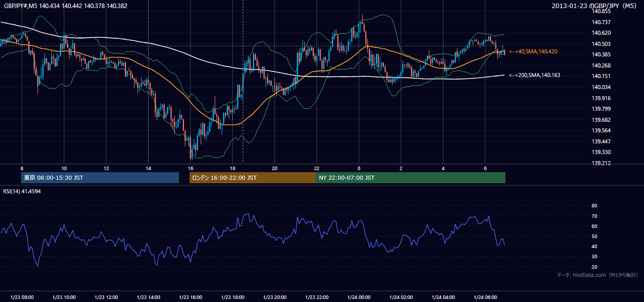This screenshot has height=302, width=644.
Task: Click hour label 4 on chart axis
Action: coord(443,168)
